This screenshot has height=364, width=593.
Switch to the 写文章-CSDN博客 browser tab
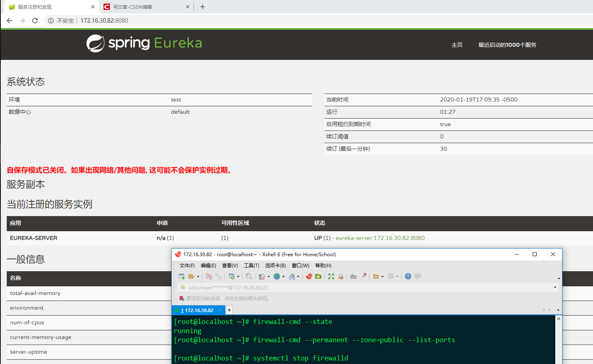click(x=146, y=7)
